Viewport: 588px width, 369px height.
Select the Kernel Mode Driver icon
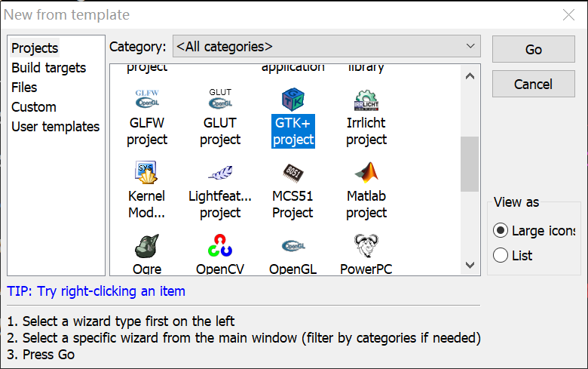146,173
